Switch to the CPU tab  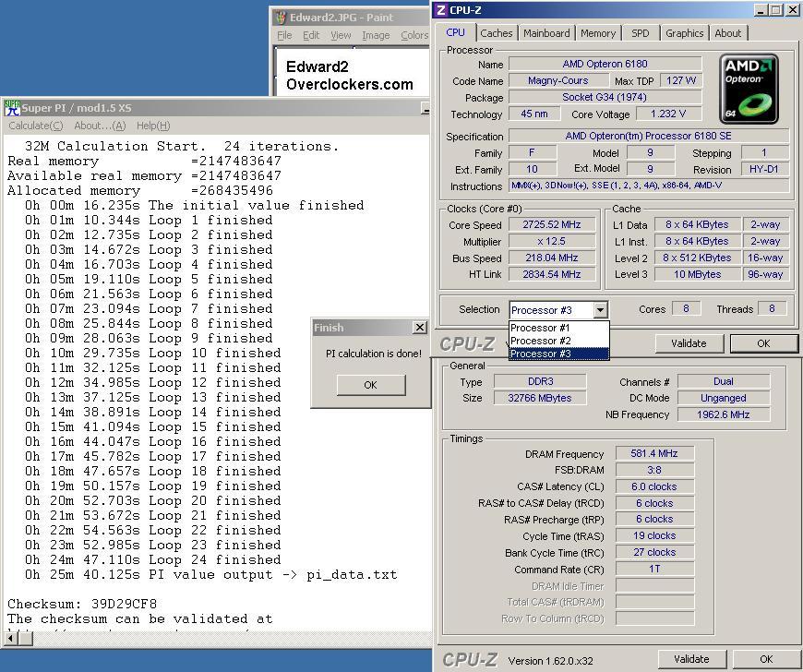[455, 32]
